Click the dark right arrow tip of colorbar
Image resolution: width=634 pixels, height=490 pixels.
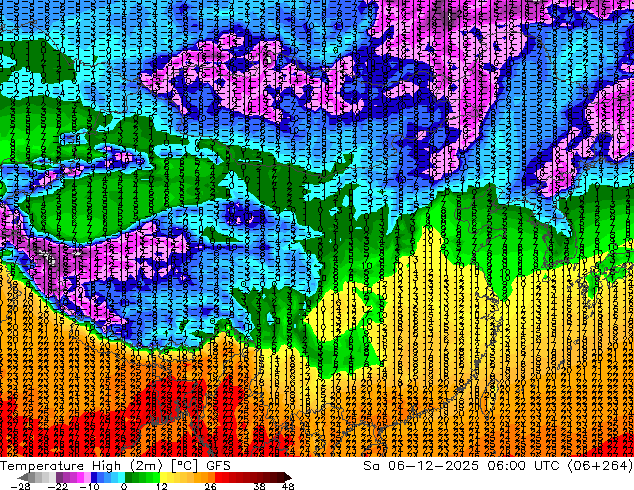pos(288,477)
